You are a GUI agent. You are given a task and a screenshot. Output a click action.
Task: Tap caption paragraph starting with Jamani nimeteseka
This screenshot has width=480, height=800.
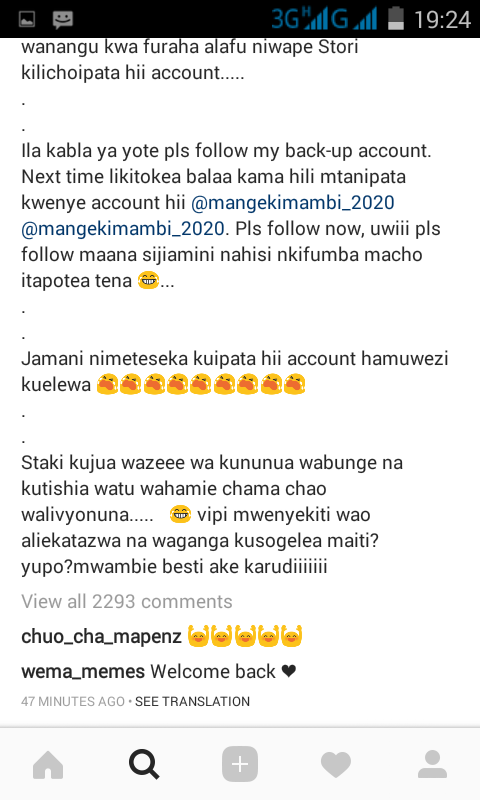pos(235,371)
